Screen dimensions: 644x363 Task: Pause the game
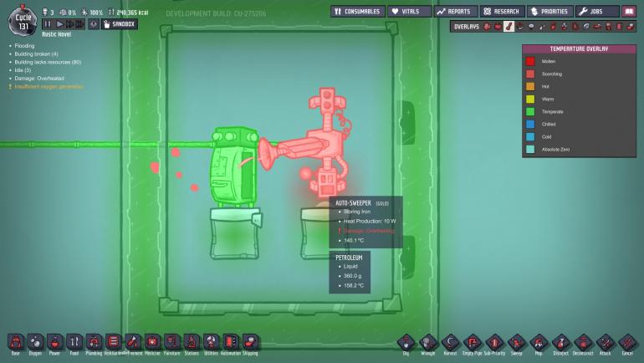click(x=48, y=24)
